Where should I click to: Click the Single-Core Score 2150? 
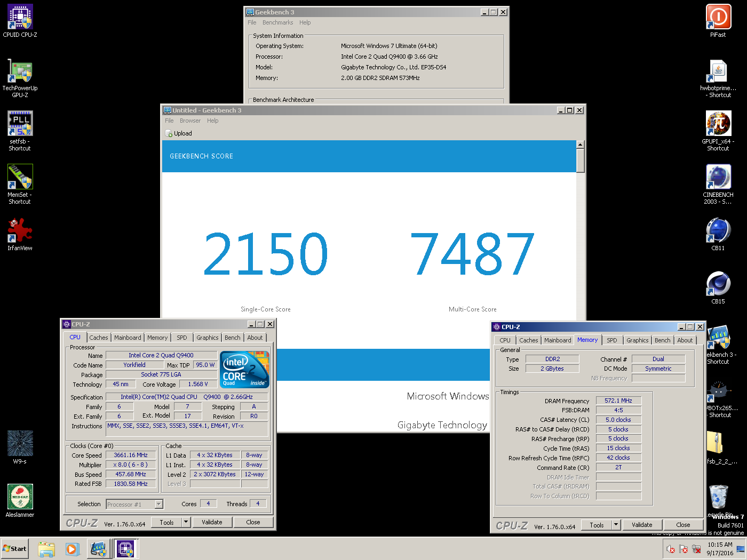[265, 254]
